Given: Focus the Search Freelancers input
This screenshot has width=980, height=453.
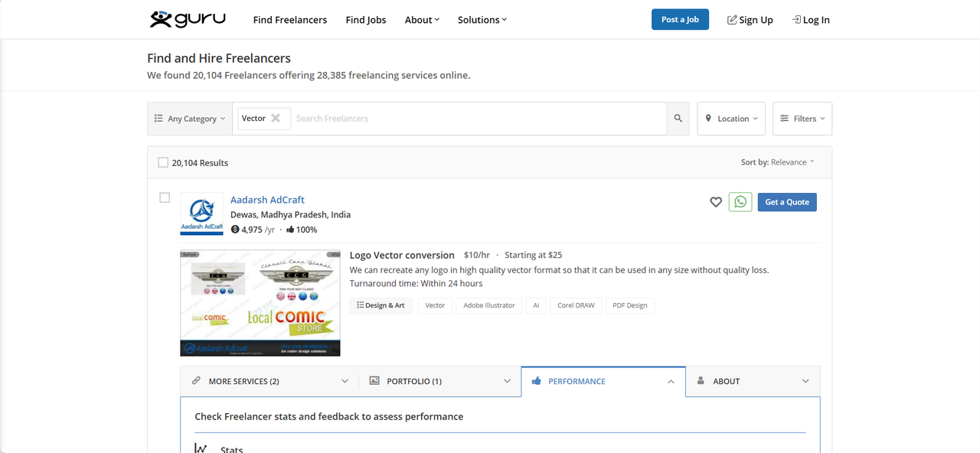Looking at the screenshot, I should (479, 119).
